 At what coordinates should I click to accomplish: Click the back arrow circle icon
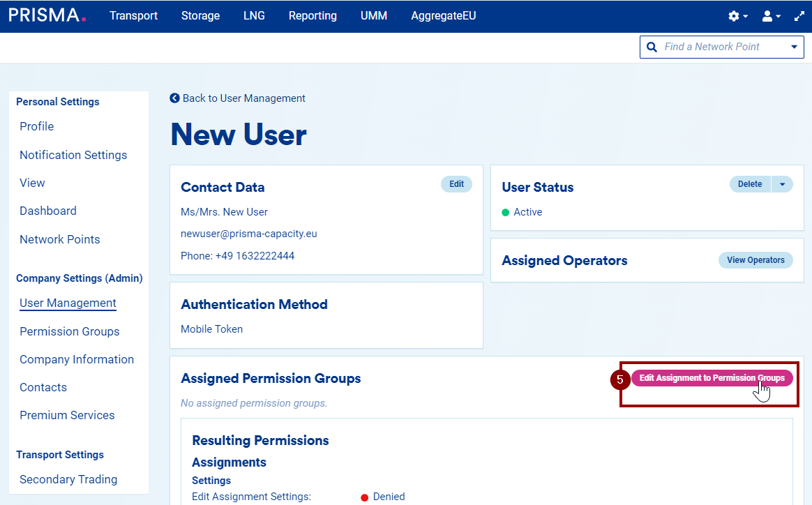[174, 98]
